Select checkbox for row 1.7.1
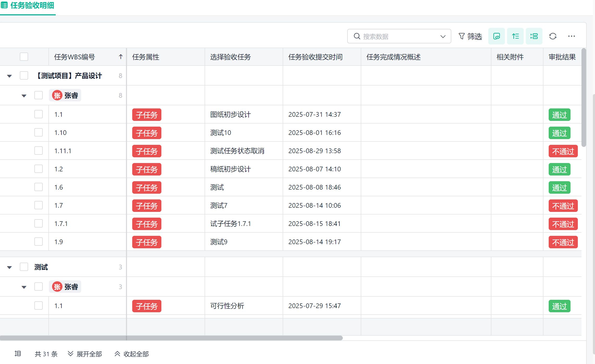The width and height of the screenshot is (595, 364). (x=39, y=223)
